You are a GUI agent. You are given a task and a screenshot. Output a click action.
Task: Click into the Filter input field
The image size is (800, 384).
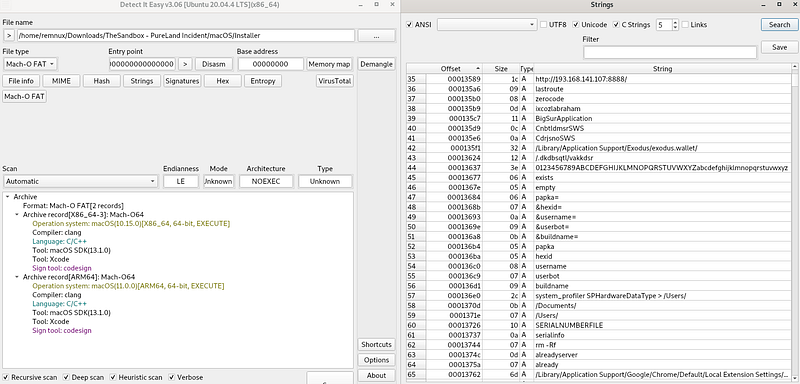(x=670, y=52)
